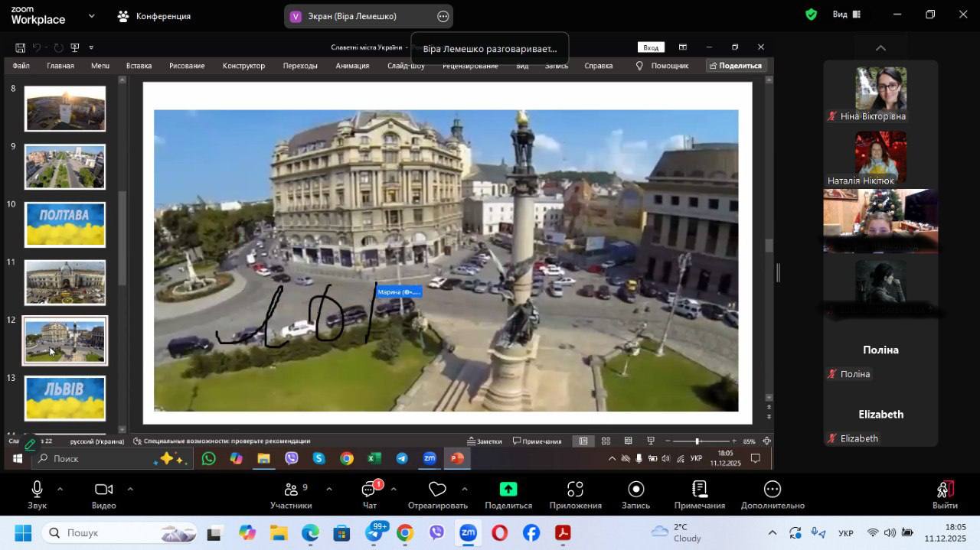This screenshot has height=550, width=980.
Task: Open screen share options ellipsis for Віра Лемешко
Action: tap(443, 16)
